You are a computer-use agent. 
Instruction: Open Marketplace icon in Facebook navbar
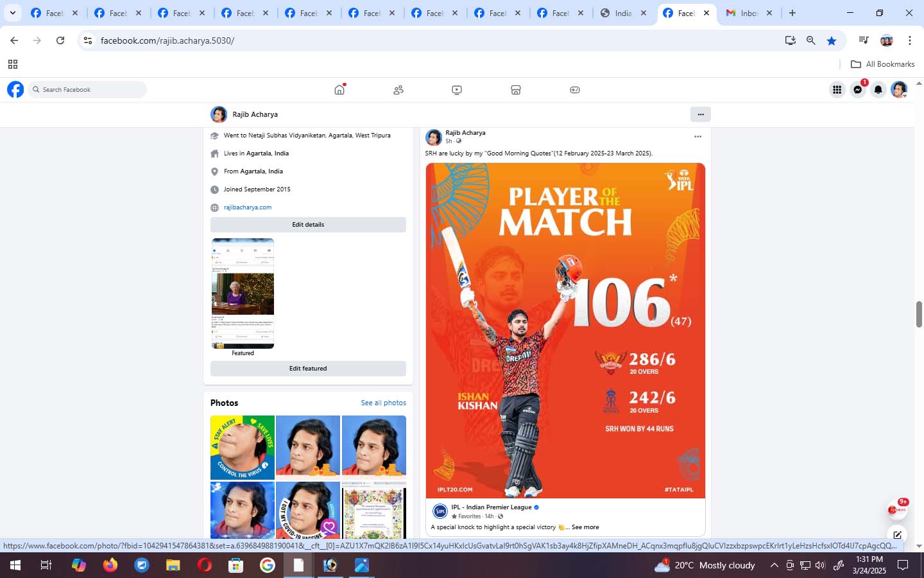pos(516,90)
